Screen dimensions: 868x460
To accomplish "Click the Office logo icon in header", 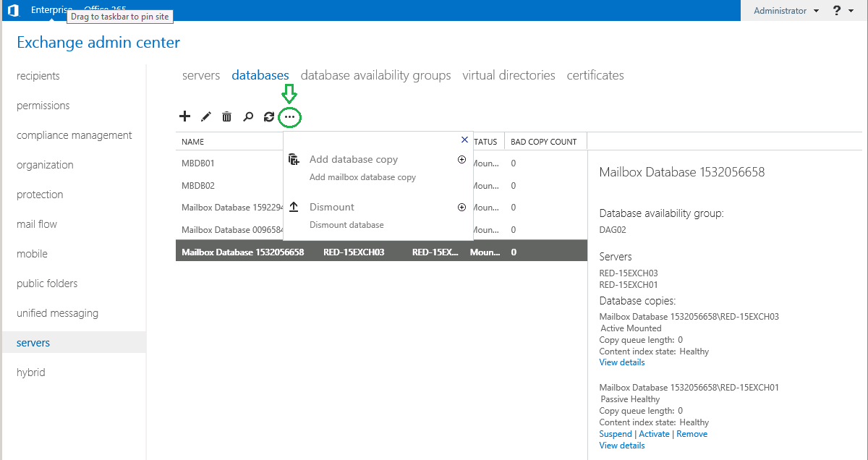I will pyautogui.click(x=13, y=10).
